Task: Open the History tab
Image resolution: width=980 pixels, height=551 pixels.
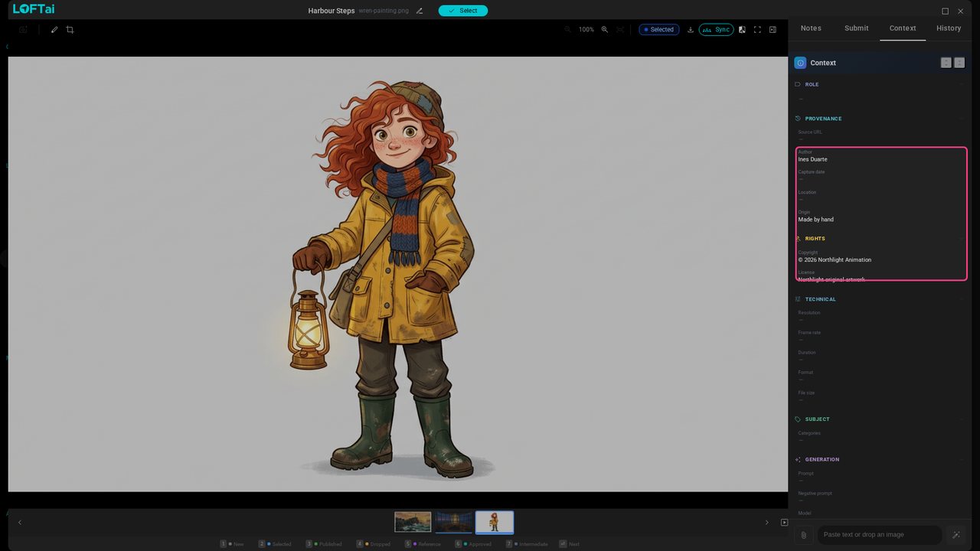Action: point(949,28)
